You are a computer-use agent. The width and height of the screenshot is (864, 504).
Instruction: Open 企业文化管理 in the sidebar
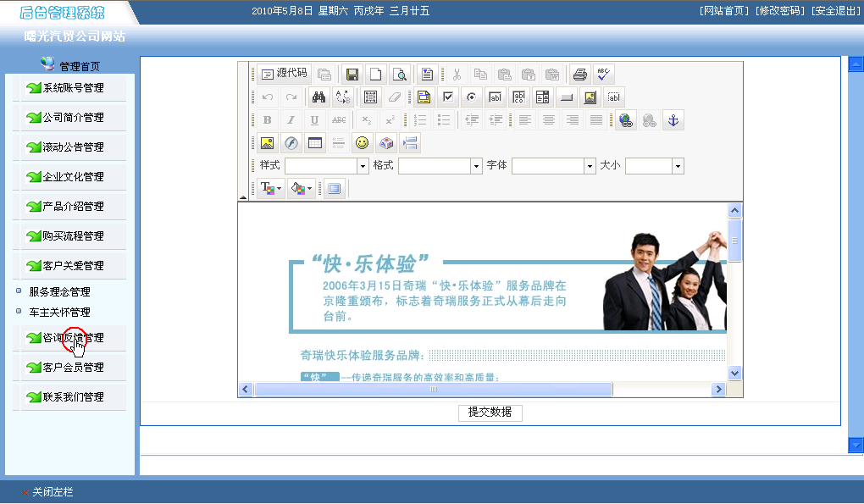click(74, 177)
